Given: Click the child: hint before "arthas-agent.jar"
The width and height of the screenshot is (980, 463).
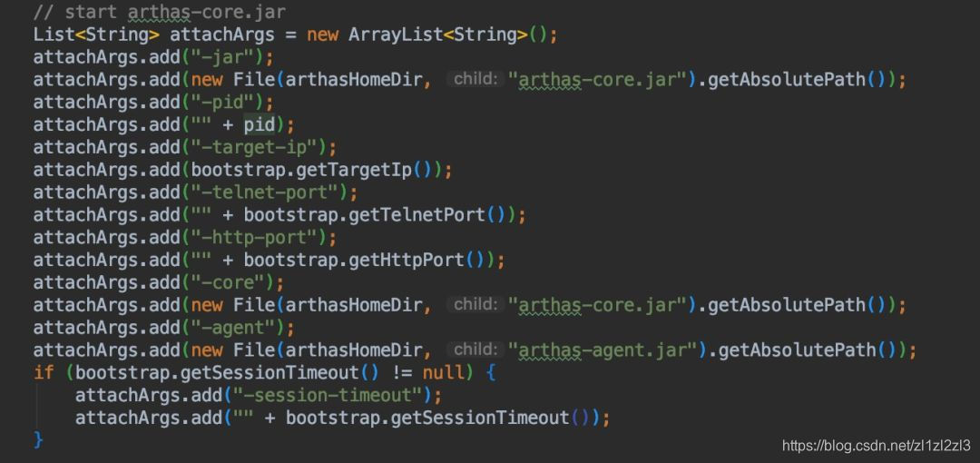Looking at the screenshot, I should pos(475,350).
